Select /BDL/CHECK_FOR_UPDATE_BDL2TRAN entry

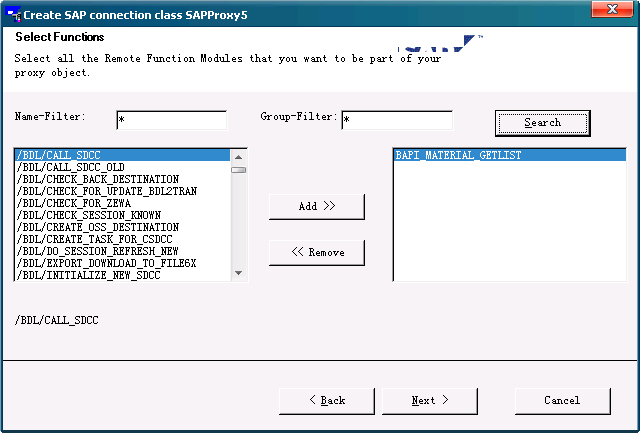[x=123, y=191]
